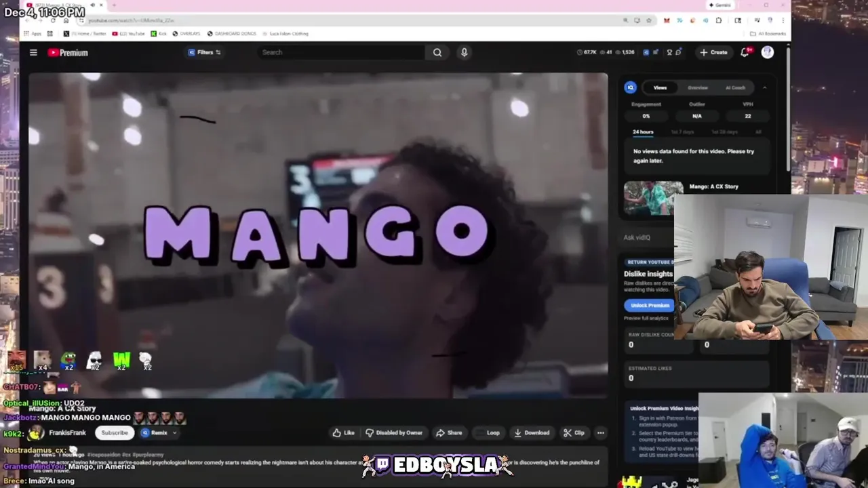This screenshot has height=488, width=868.
Task: Click the vidIQ 67.7K stats counter
Action: (x=587, y=52)
